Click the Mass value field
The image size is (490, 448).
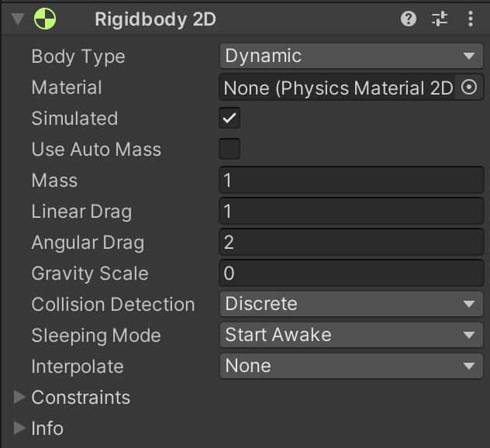(351, 181)
